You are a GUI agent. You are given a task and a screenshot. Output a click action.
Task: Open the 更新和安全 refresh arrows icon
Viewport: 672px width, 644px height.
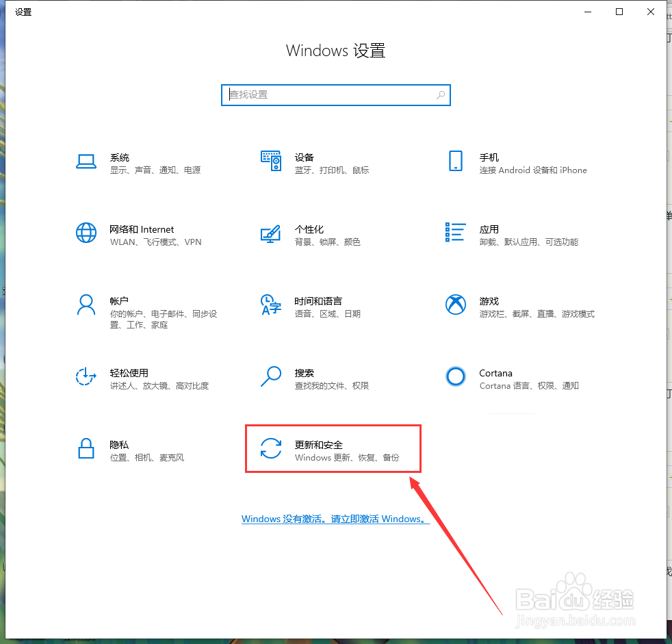pos(271,449)
